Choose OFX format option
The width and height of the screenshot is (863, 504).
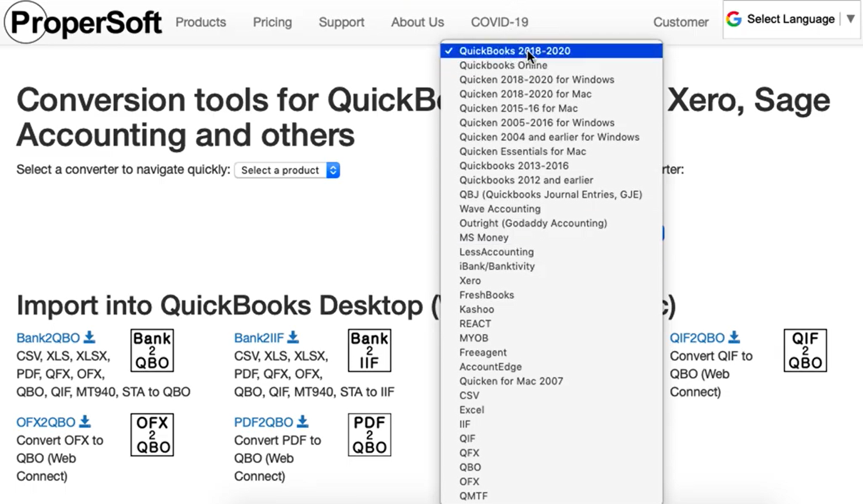coord(551,482)
